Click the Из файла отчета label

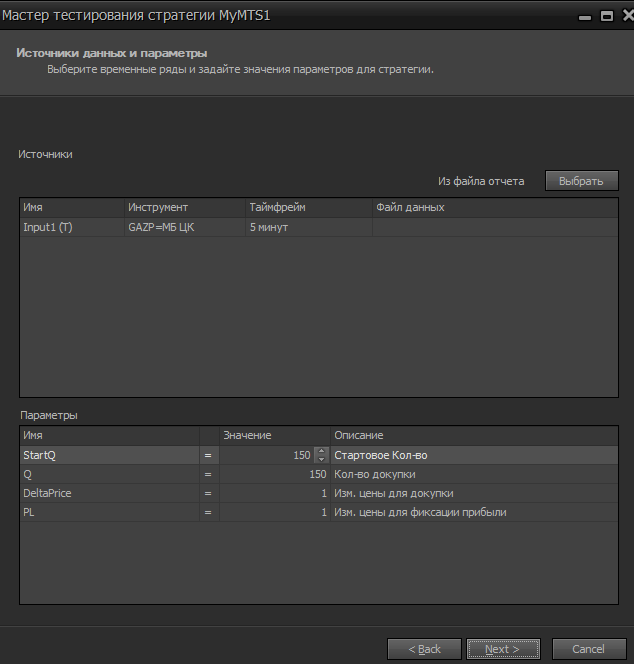coord(481,181)
